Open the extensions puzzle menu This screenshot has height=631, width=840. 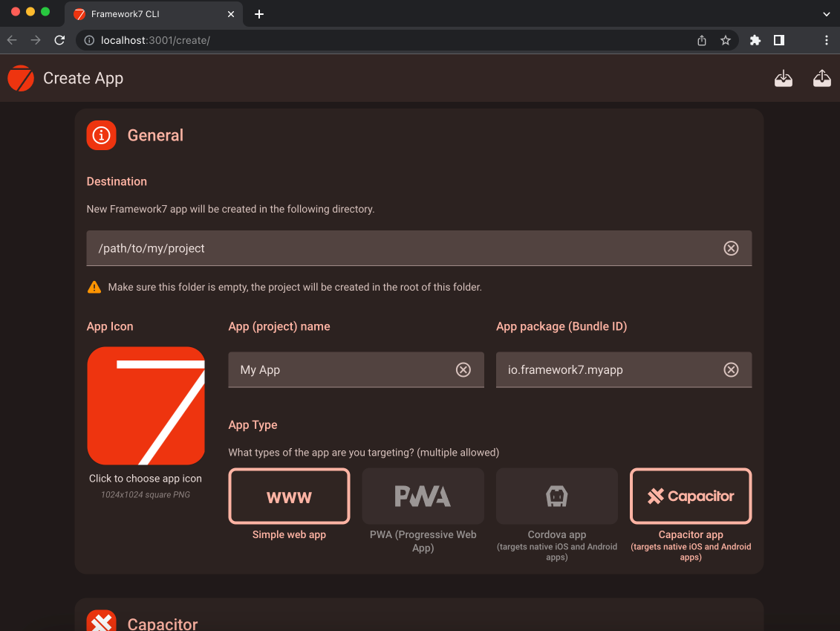tap(755, 40)
